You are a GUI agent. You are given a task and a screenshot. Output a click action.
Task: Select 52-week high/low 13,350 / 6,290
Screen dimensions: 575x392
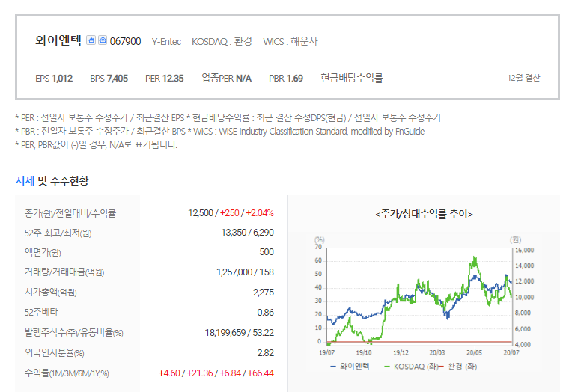[x=248, y=233]
